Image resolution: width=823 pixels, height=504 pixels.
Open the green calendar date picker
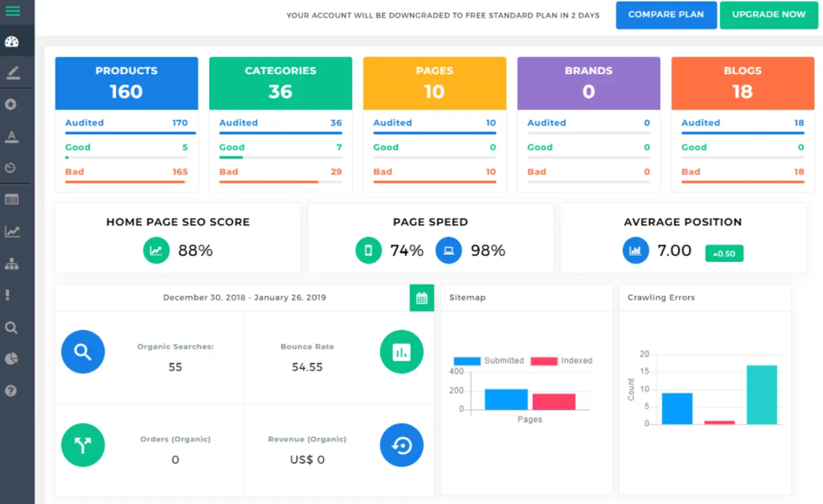[421, 298]
